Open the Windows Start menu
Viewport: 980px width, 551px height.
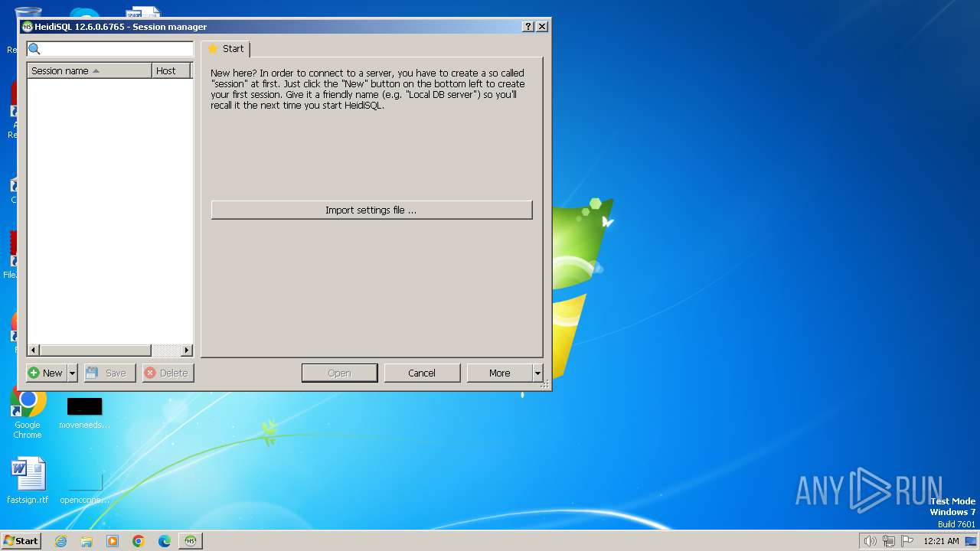(21, 540)
